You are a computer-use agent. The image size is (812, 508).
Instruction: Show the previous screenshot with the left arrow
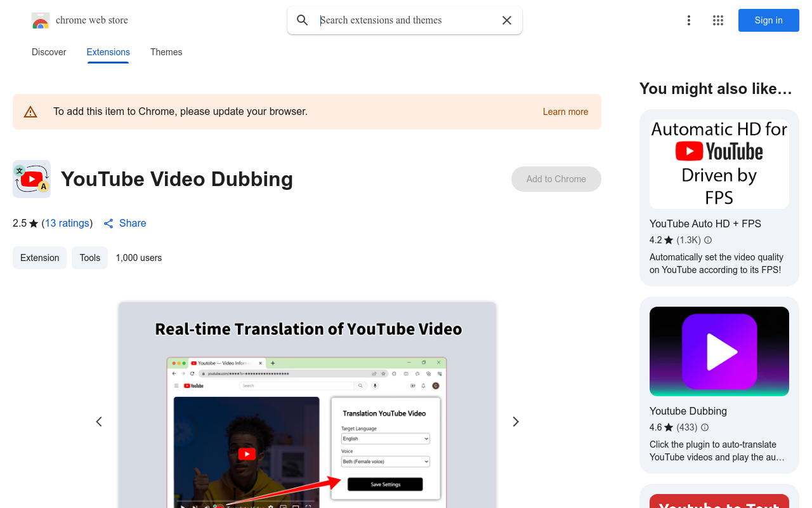pos(99,422)
